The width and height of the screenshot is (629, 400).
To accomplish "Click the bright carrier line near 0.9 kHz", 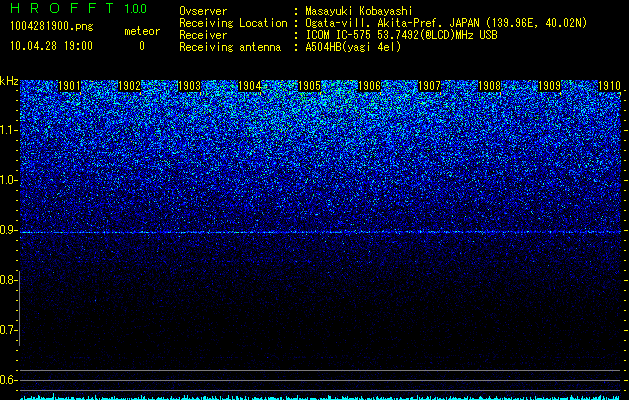I will click(320, 232).
